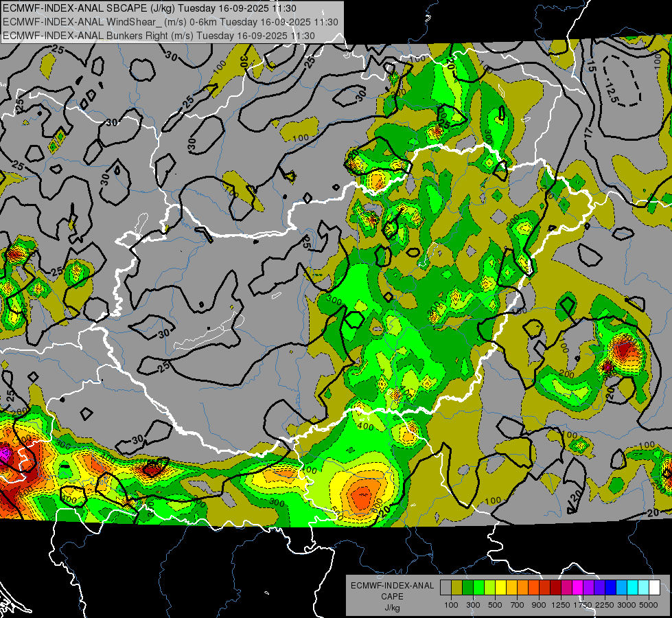Click the 5000 tick label on legend scale
This screenshot has width=672, height=618.
pyautogui.click(x=649, y=605)
